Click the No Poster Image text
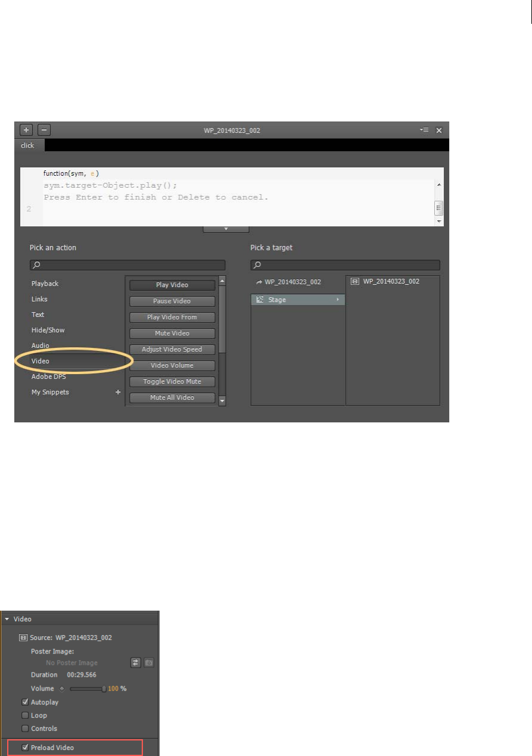The image size is (532, 756). click(x=71, y=662)
